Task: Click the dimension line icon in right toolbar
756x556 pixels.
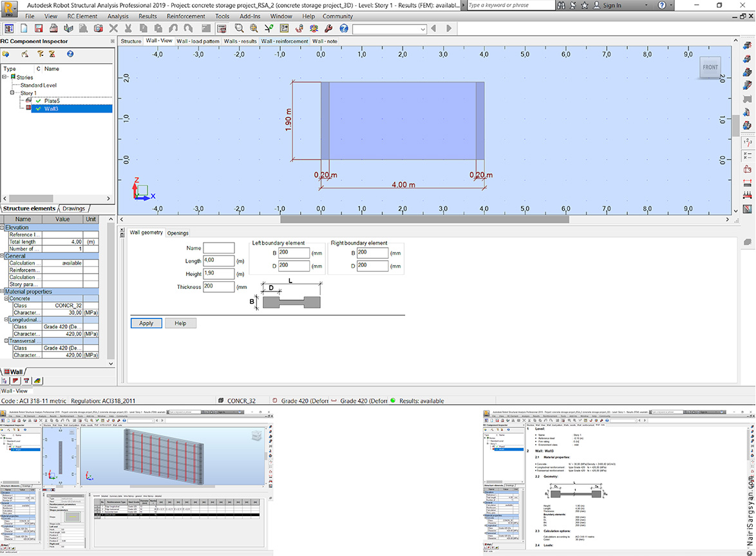Action: click(748, 183)
